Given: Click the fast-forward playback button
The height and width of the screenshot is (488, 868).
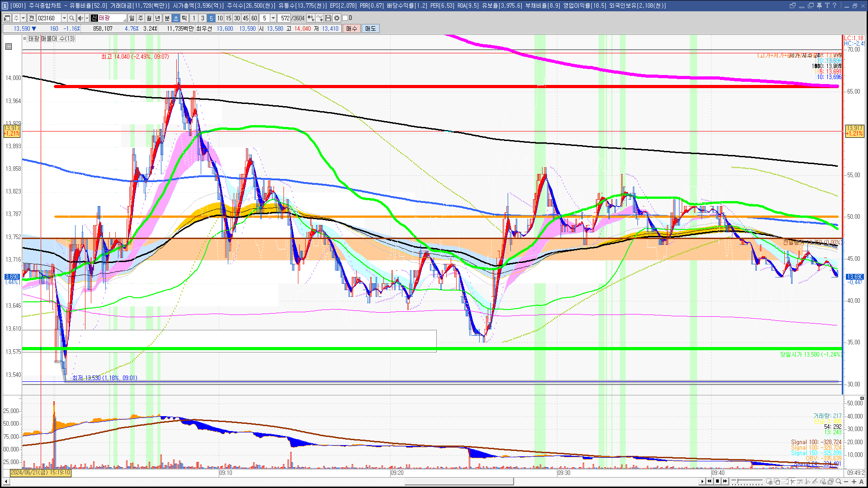Looking at the screenshot, I should [725, 481].
